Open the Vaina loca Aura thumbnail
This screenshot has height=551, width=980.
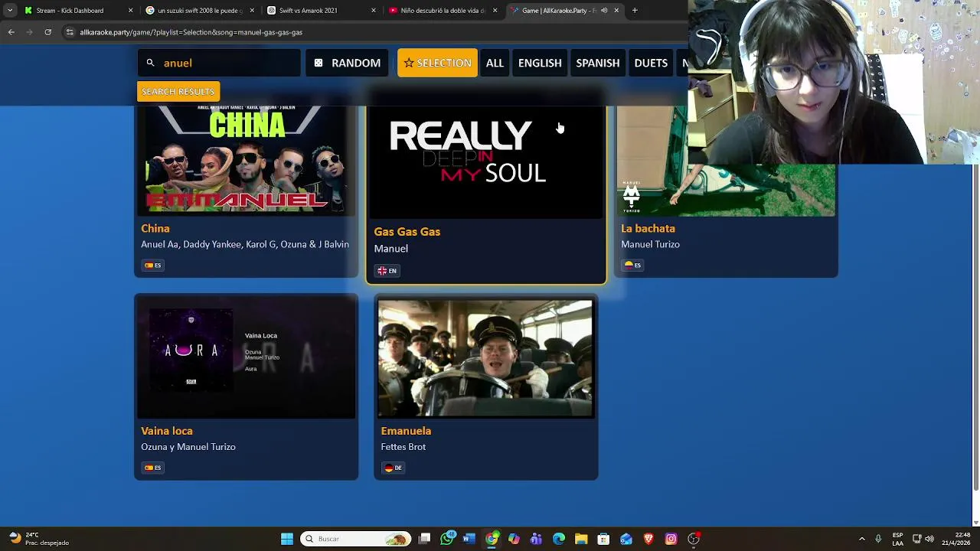pyautogui.click(x=246, y=357)
